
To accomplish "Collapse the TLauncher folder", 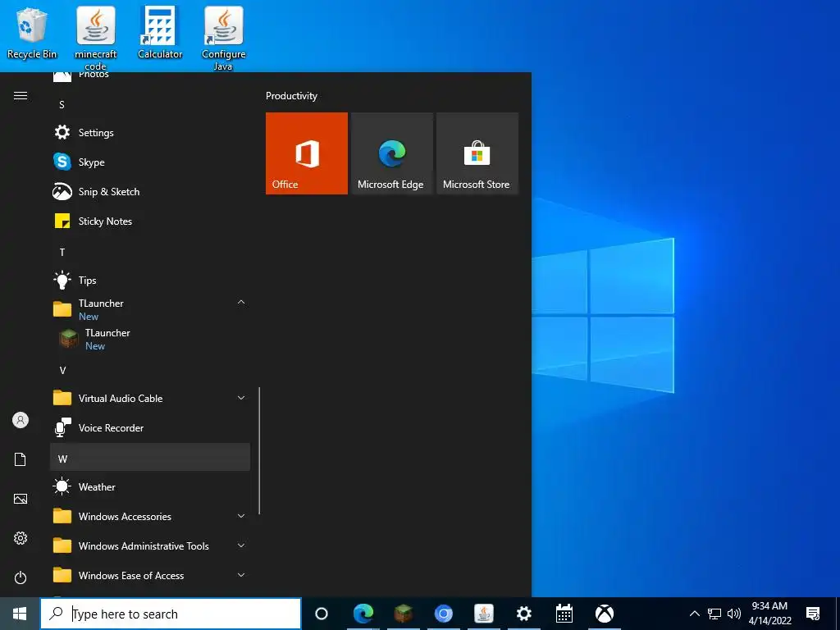I will pos(241,303).
